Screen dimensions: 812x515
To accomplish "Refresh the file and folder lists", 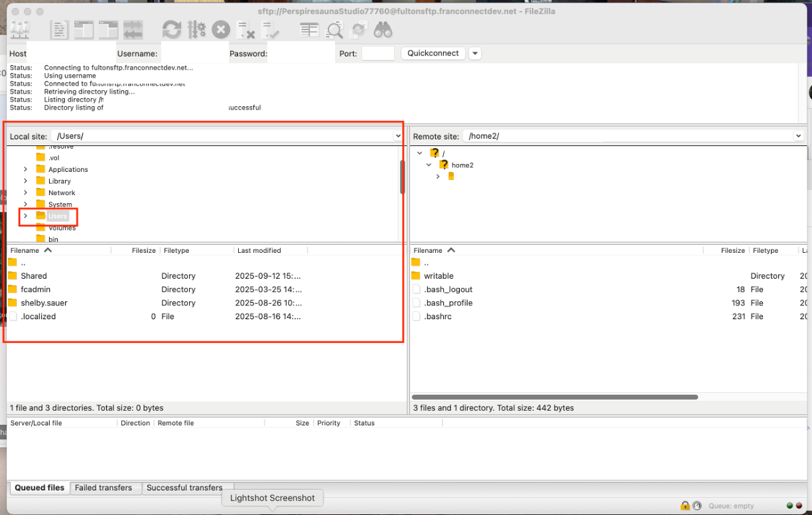I will (x=172, y=30).
